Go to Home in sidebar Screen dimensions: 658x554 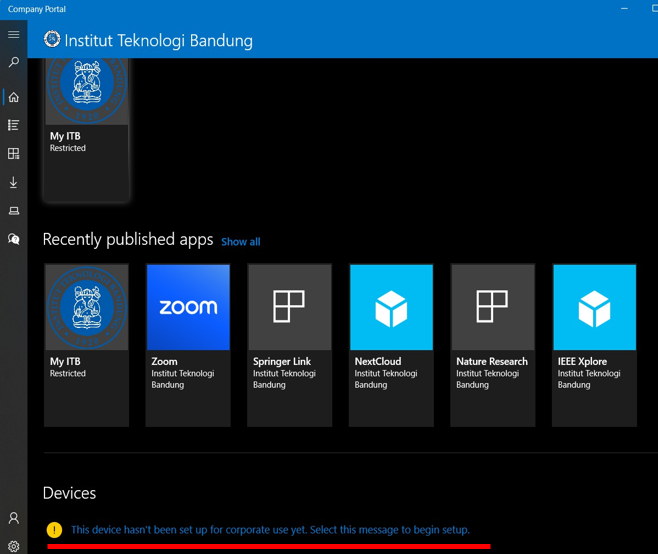click(x=13, y=97)
